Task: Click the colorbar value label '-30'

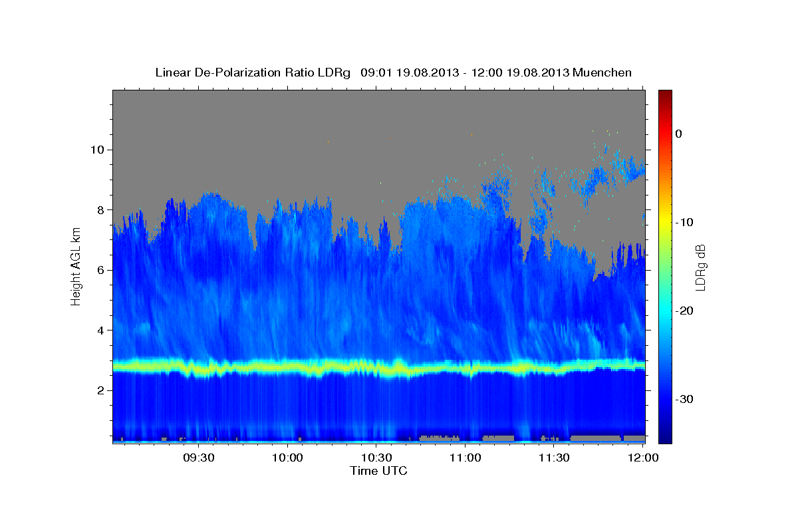Action: tap(684, 399)
